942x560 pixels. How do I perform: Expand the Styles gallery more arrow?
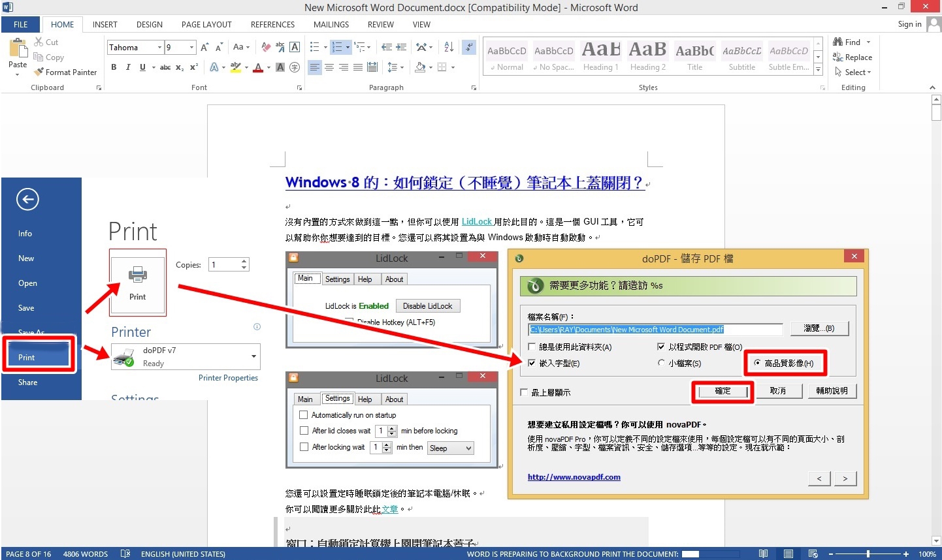point(818,68)
